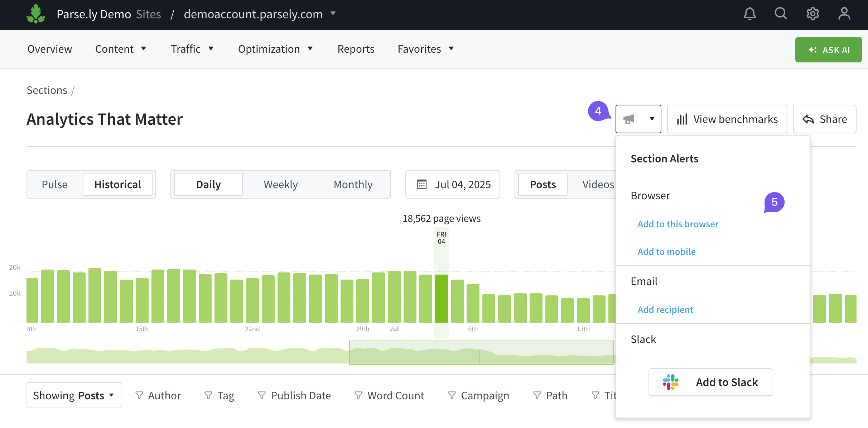868x428 pixels.
Task: Click the highlighted Fri 04 chart bar
Action: pos(441,298)
